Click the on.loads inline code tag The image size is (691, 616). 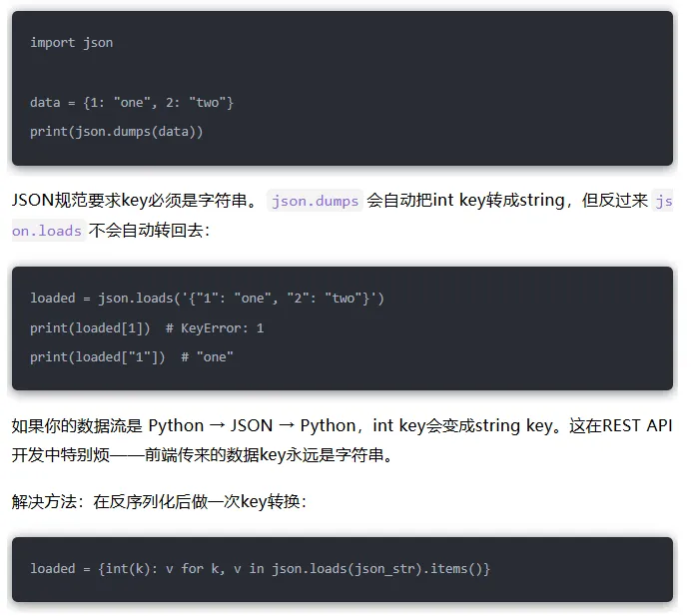(48, 231)
